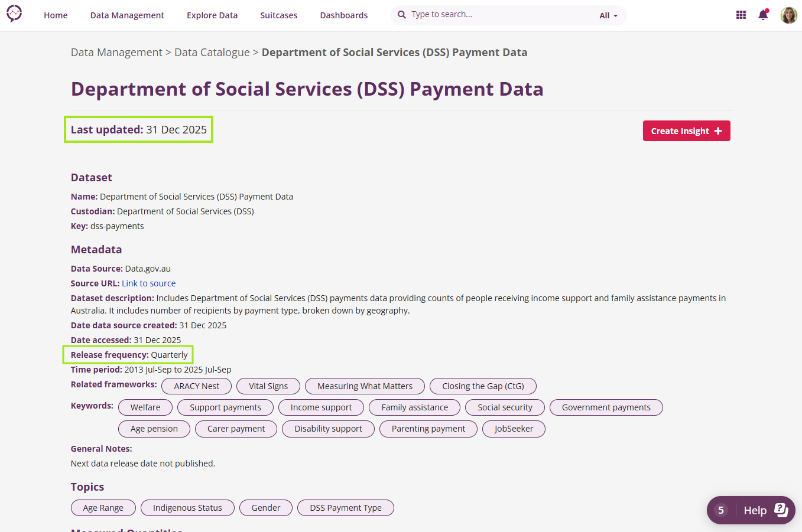Select the JobSeeker keyword tag
Viewport: 802px width, 532px height.
click(514, 429)
